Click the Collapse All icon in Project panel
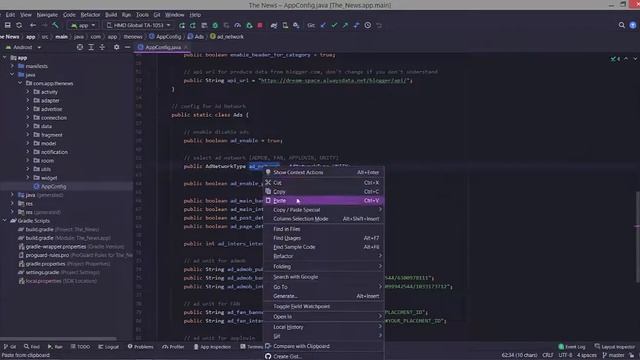The image size is (640, 360). click(x=102, y=47)
